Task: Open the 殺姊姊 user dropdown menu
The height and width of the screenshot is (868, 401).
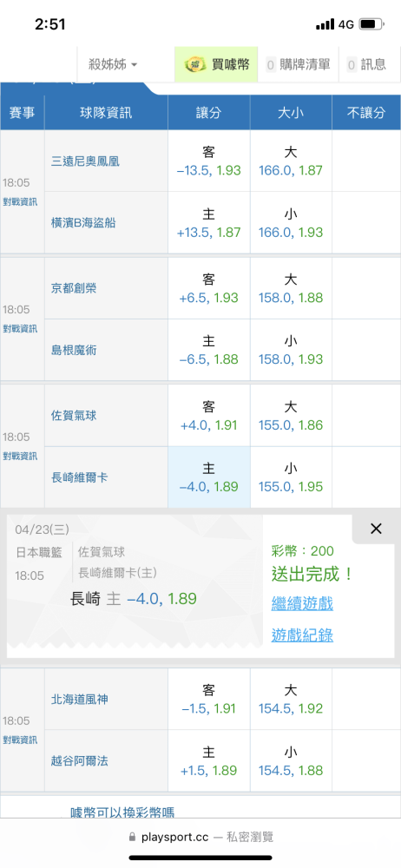Action: click(x=113, y=65)
